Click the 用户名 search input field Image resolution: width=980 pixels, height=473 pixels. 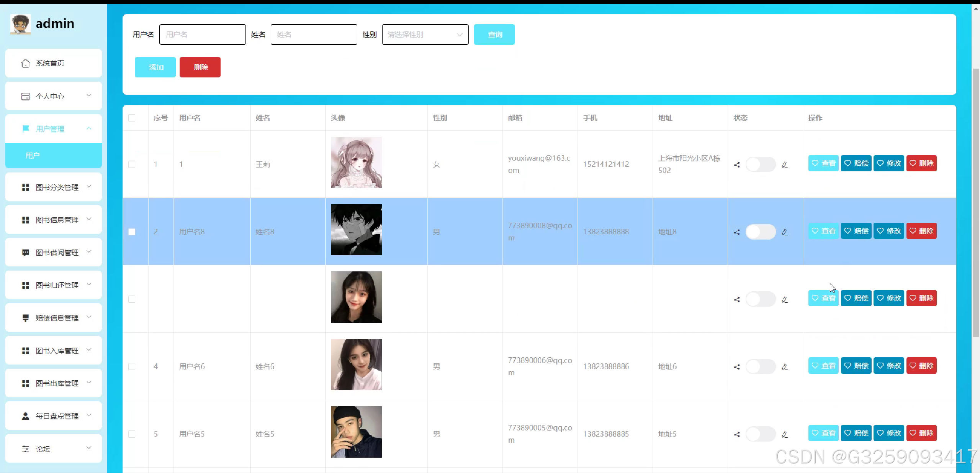[202, 34]
